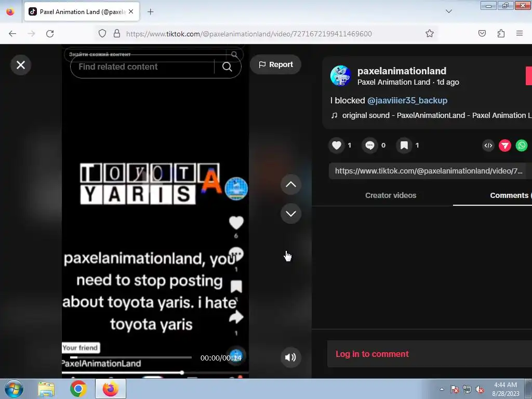Screen dimensions: 532x399
Task: Click in-video bookmark overlay icon
Action: point(236,286)
